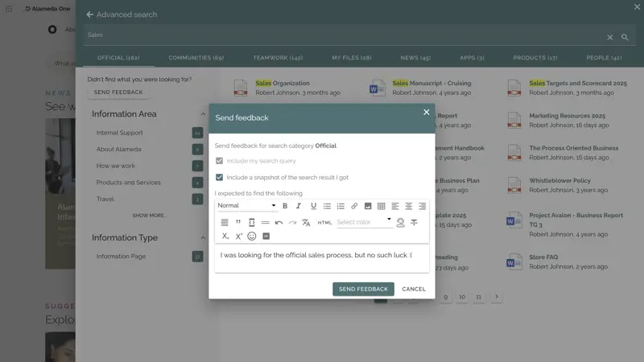
Task: Open the Teamwork results tab
Action: [x=278, y=58]
